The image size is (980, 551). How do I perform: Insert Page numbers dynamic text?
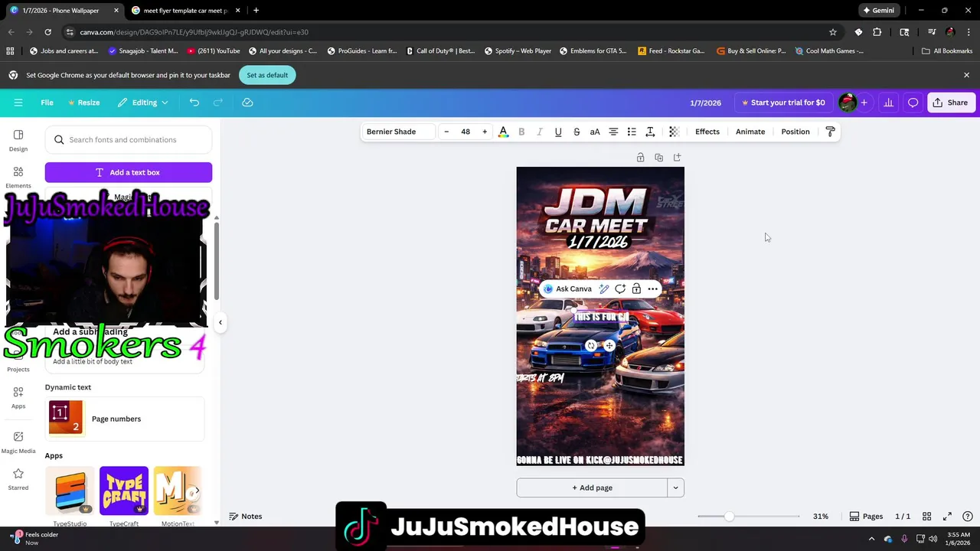point(125,419)
